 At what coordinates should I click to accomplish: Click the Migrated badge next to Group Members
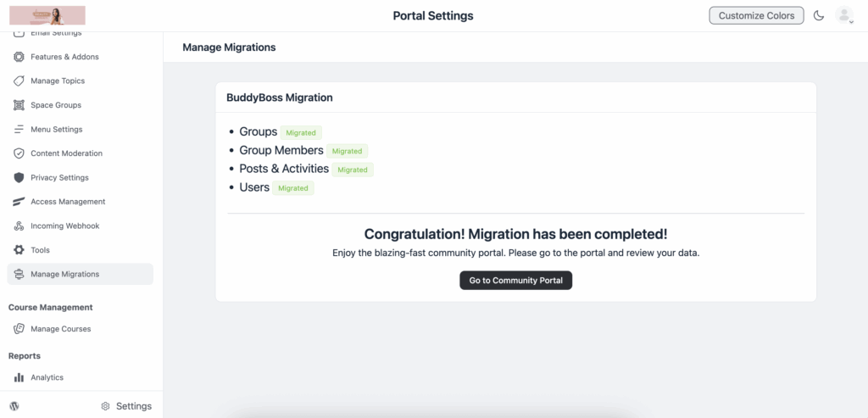coord(347,151)
